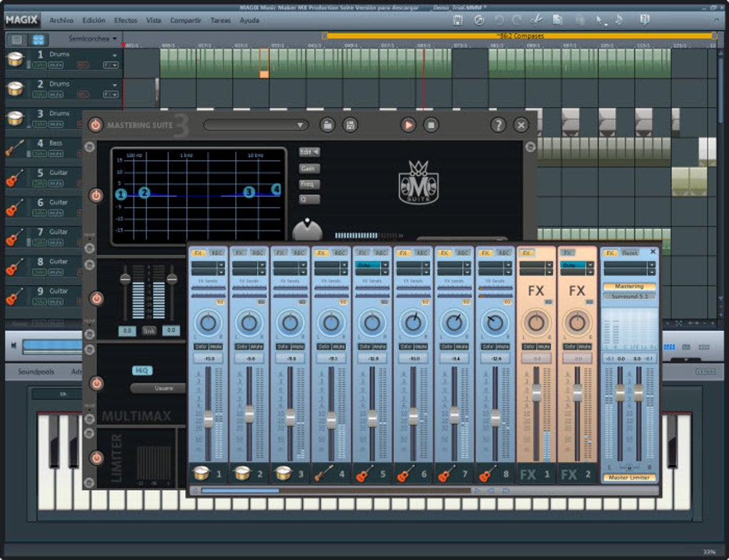Switch to multi-track grid view icon
This screenshot has height=560, width=729.
click(x=38, y=39)
